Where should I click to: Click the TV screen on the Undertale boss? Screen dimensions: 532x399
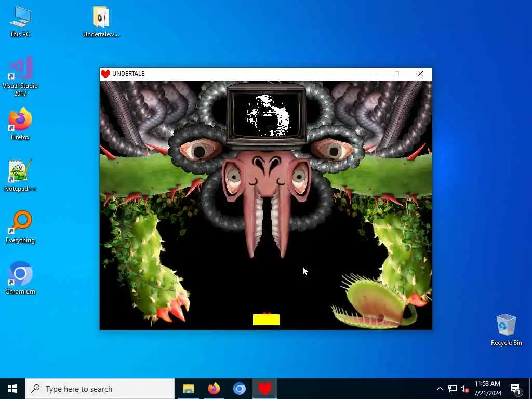pyautogui.click(x=267, y=114)
